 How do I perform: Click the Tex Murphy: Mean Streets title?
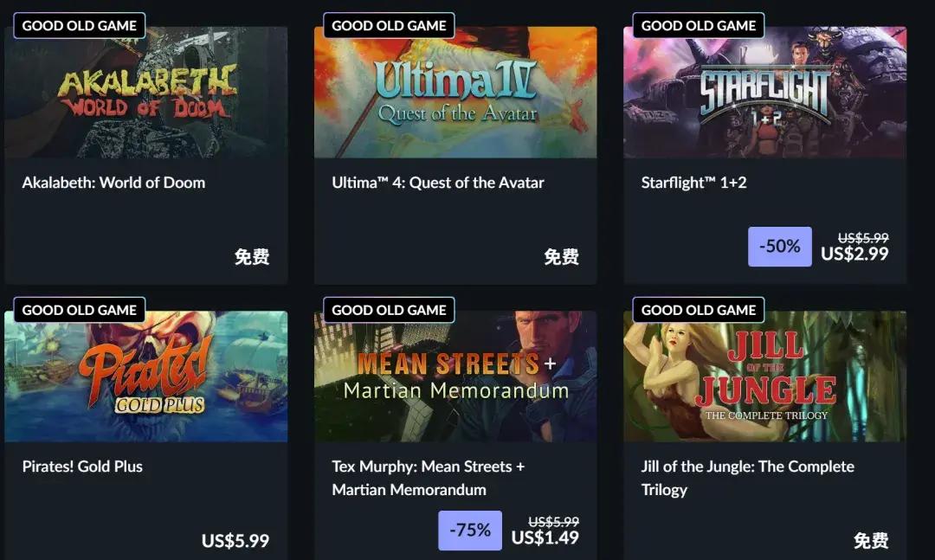[x=429, y=478]
